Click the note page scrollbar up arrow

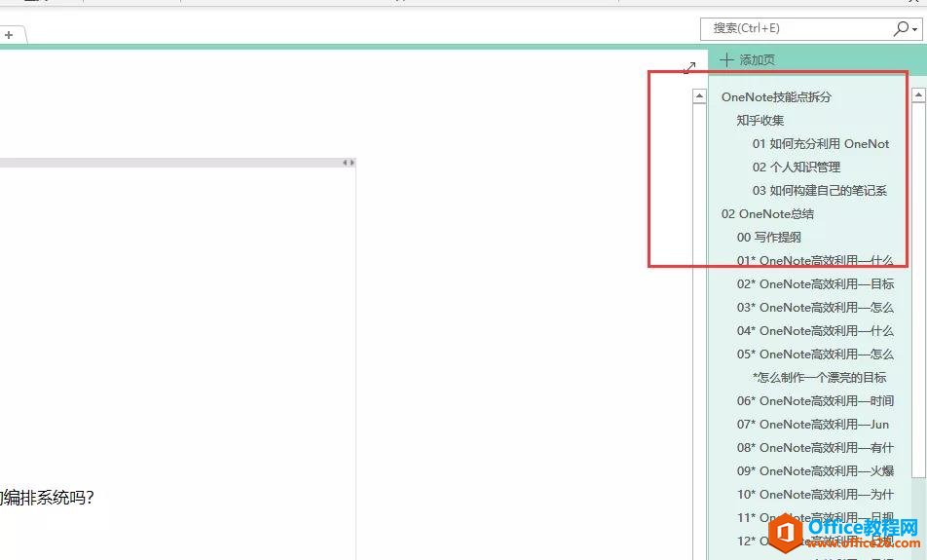pyautogui.click(x=699, y=95)
